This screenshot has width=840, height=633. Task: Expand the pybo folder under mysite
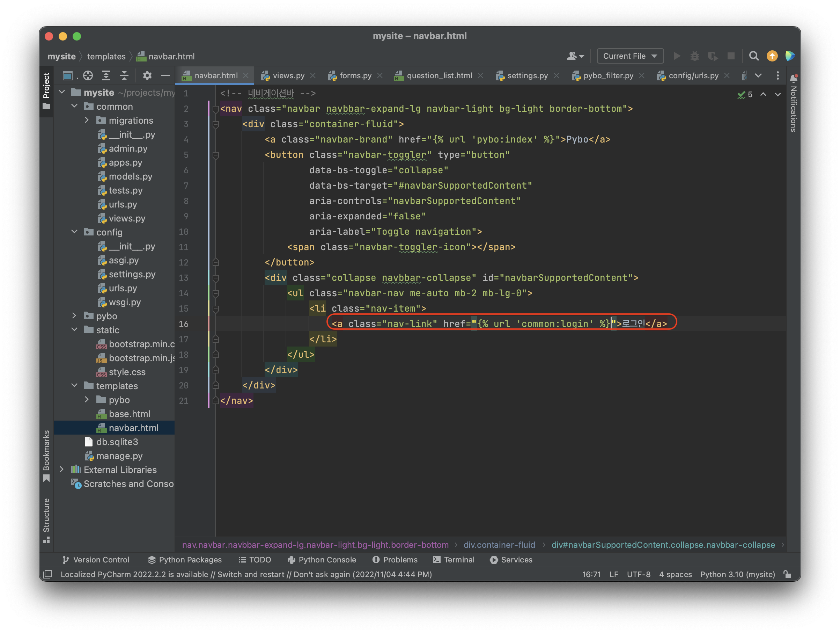click(x=74, y=316)
